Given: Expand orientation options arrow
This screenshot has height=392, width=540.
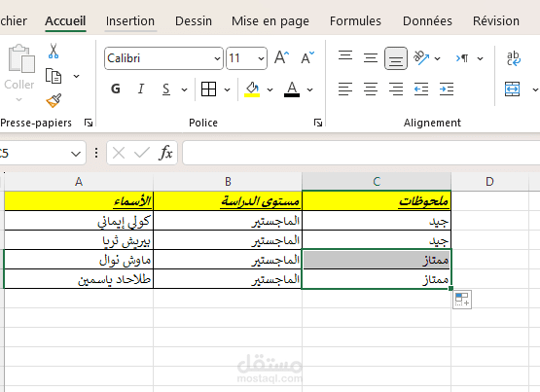Looking at the screenshot, I should click(438, 58).
